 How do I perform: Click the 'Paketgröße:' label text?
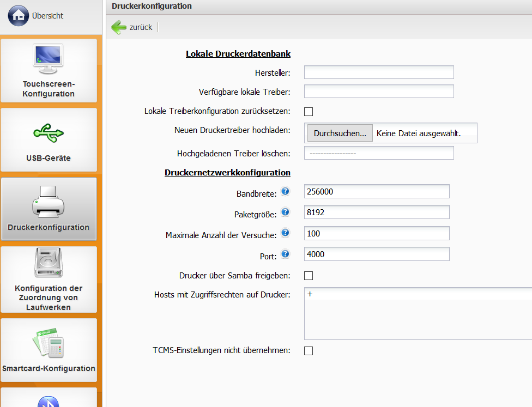256,214
